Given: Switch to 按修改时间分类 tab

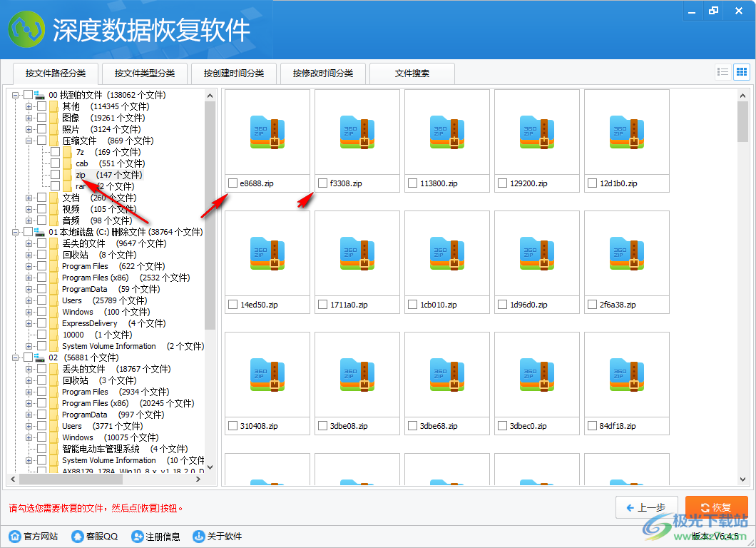Looking at the screenshot, I should pyautogui.click(x=323, y=73).
